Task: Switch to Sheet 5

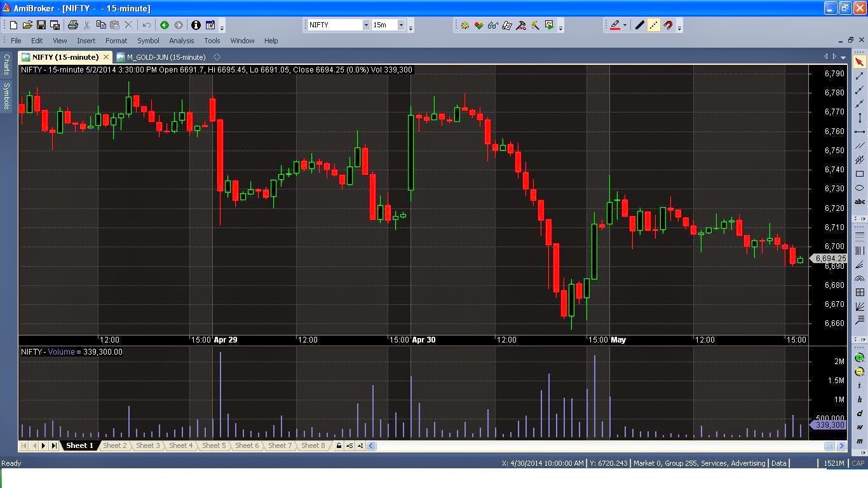Action: coord(214,445)
